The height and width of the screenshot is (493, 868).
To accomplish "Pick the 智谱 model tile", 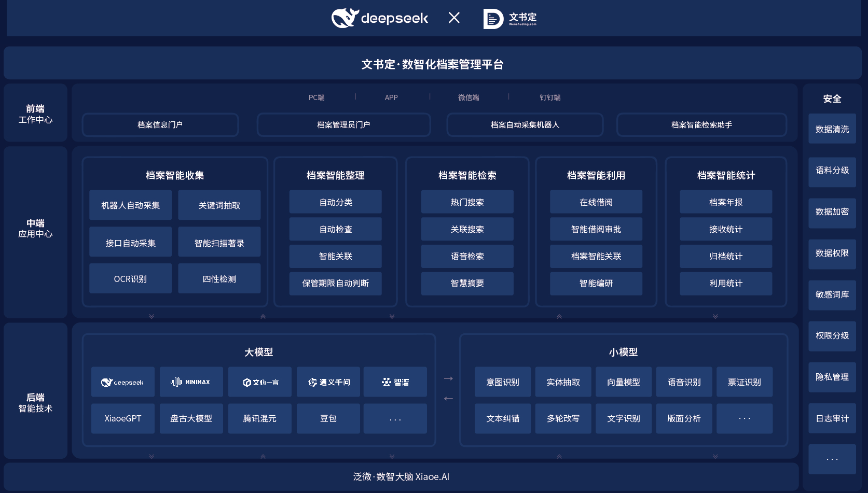I will [395, 382].
